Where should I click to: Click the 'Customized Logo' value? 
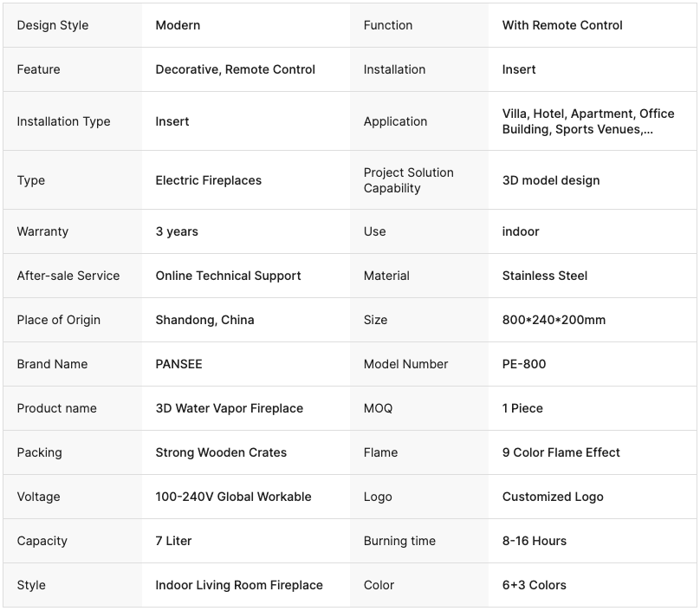pos(552,497)
